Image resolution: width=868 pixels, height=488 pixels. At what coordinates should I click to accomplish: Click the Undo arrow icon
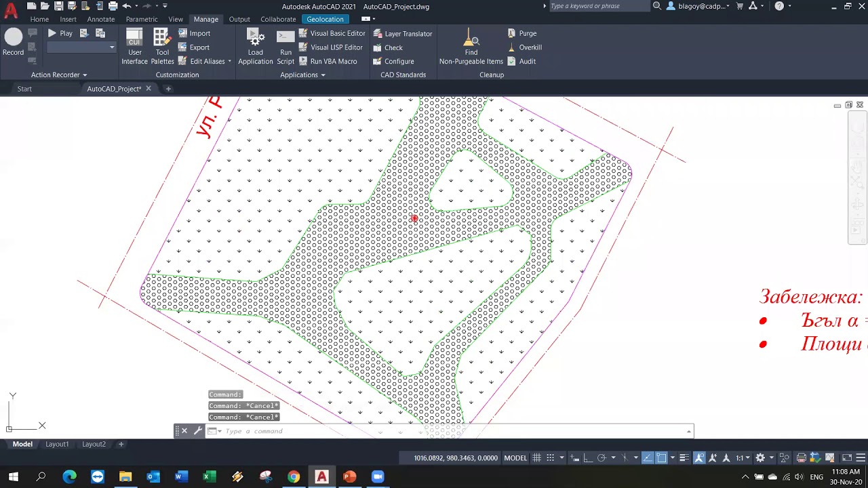[127, 6]
